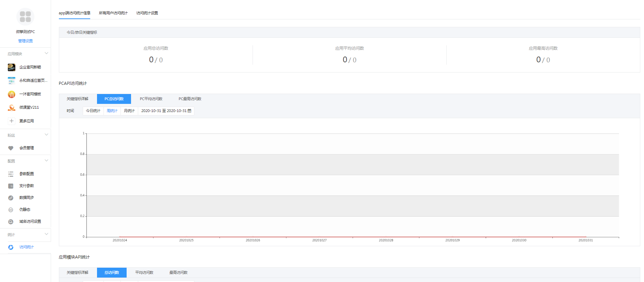Click the 支付参数 wallet icon

pos(11,186)
